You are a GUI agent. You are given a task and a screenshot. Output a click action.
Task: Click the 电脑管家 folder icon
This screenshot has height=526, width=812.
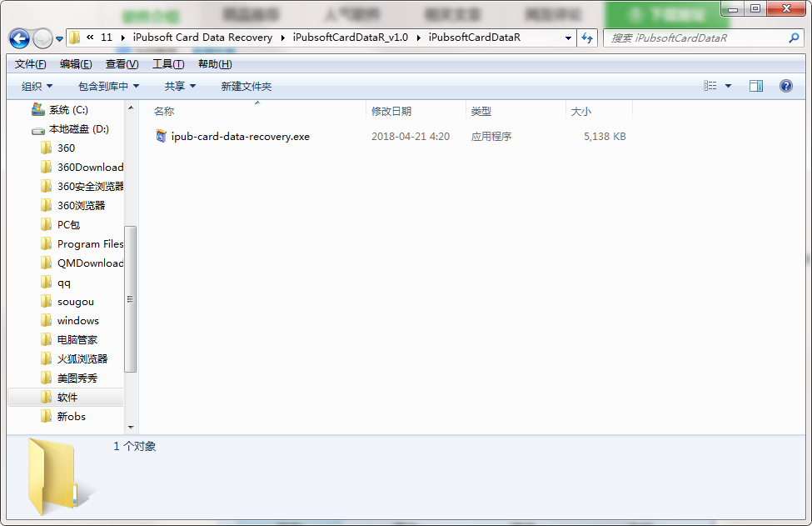tap(46, 340)
